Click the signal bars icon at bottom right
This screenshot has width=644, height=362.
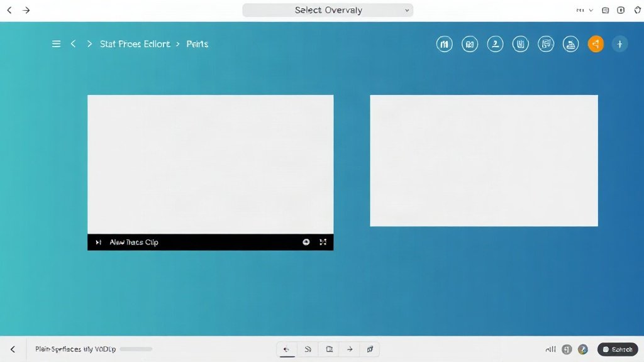click(x=551, y=349)
